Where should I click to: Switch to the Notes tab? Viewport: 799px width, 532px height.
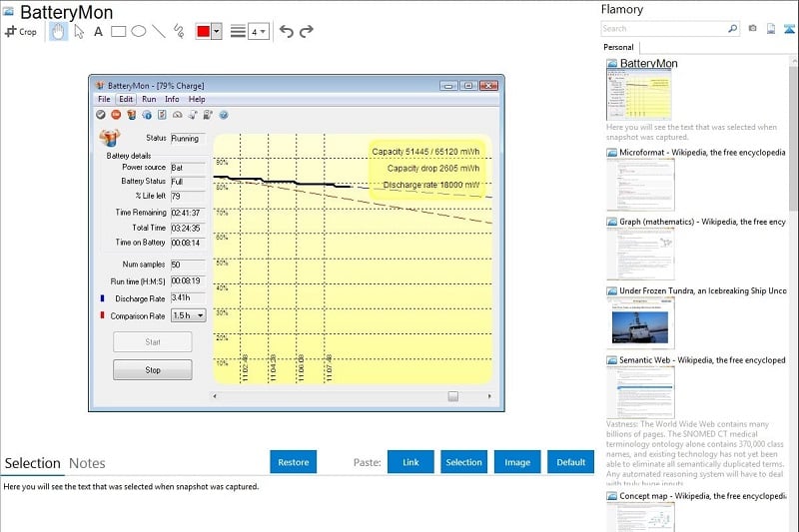point(87,463)
